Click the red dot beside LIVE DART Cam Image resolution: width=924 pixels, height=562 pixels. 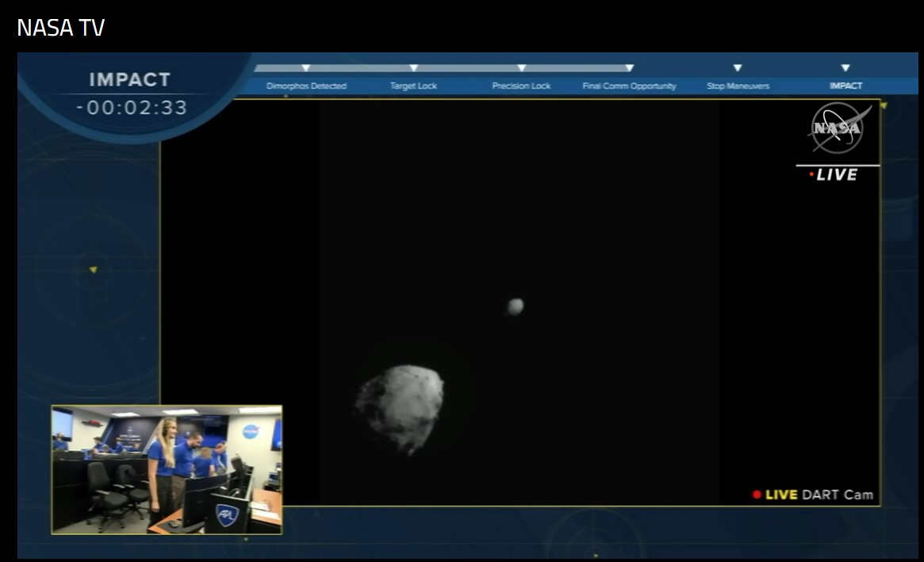click(757, 495)
